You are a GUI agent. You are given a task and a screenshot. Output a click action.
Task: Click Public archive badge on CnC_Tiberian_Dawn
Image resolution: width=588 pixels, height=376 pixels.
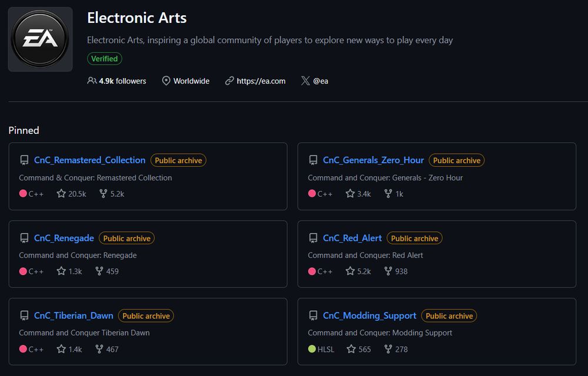tap(146, 315)
